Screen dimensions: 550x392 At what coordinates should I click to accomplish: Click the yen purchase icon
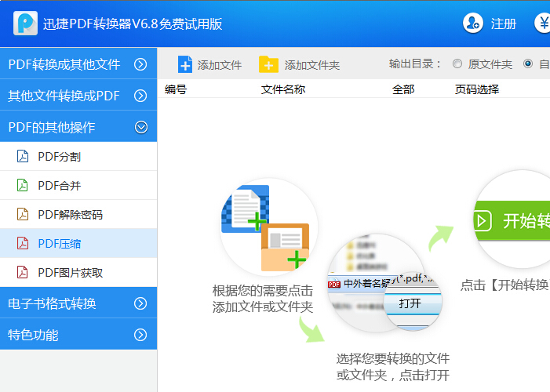tap(543, 24)
